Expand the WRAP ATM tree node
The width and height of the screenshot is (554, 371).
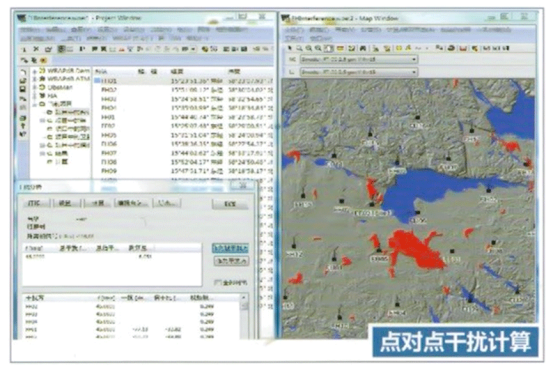click(x=35, y=79)
